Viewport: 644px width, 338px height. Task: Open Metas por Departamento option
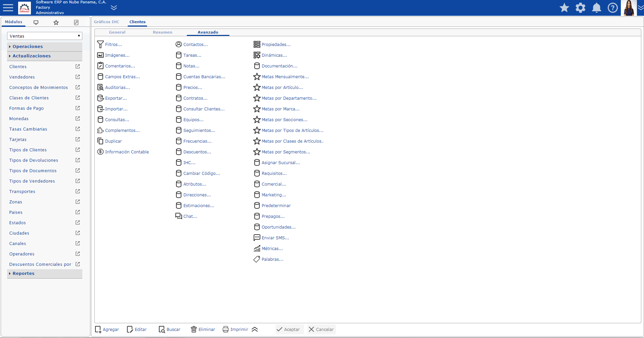coord(285,98)
